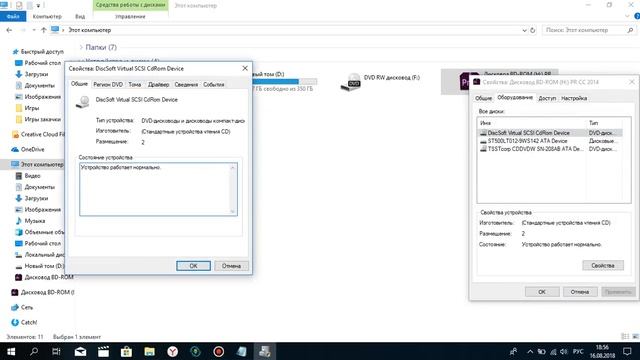The image size is (640, 360).
Task: Switch to details view icon in status bar
Action: (624, 337)
